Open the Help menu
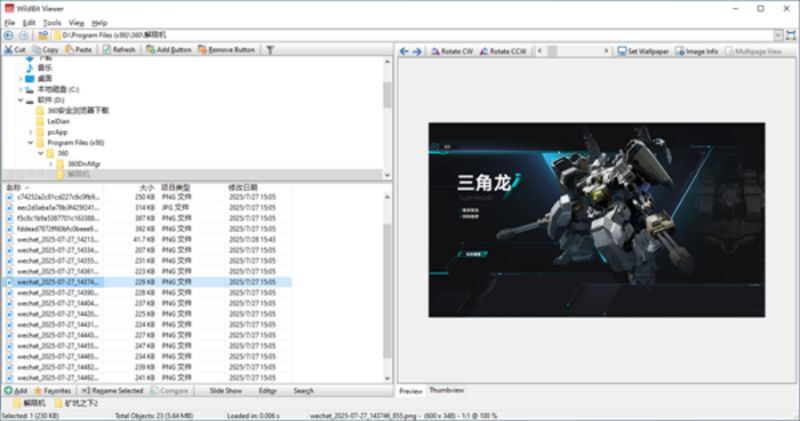This screenshot has width=800, height=421. point(99,23)
